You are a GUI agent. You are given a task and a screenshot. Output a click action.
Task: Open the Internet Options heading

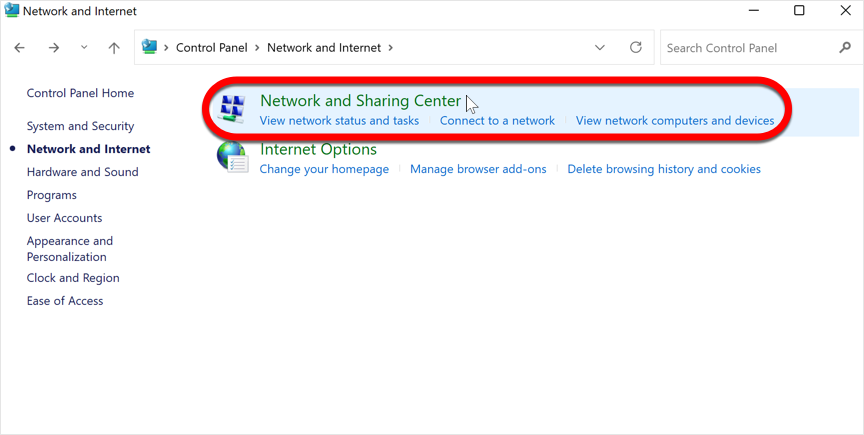[318, 149]
